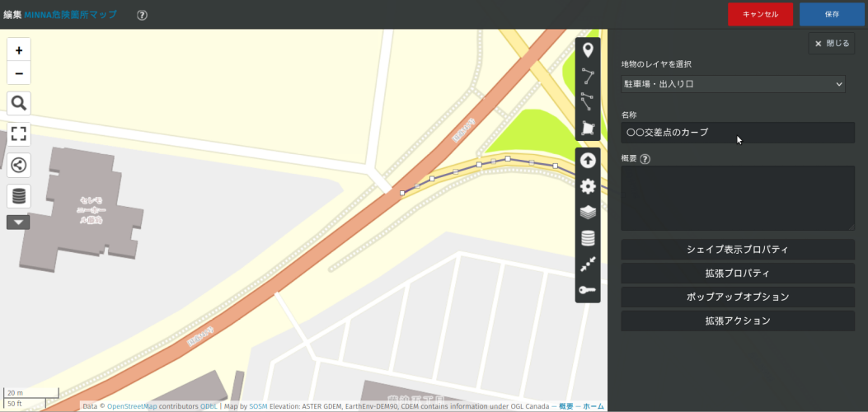Zoom in on the map
Viewport: 868px width, 412px height.
pos(19,50)
